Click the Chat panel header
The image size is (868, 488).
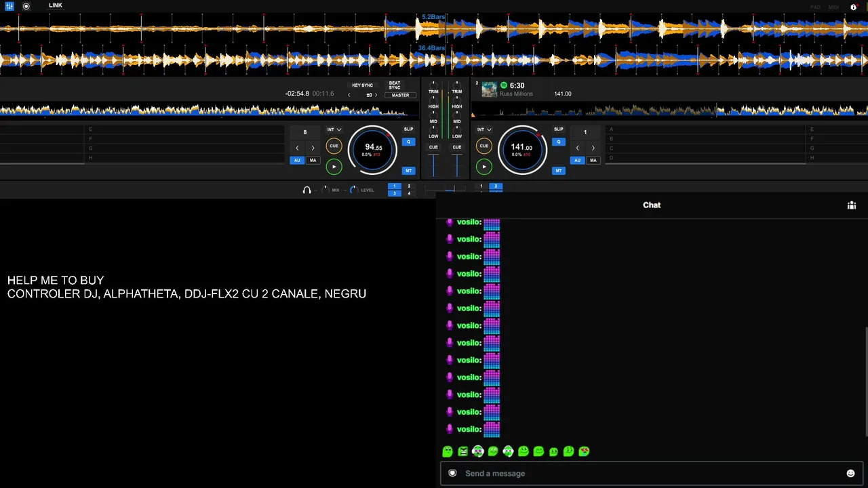click(652, 205)
